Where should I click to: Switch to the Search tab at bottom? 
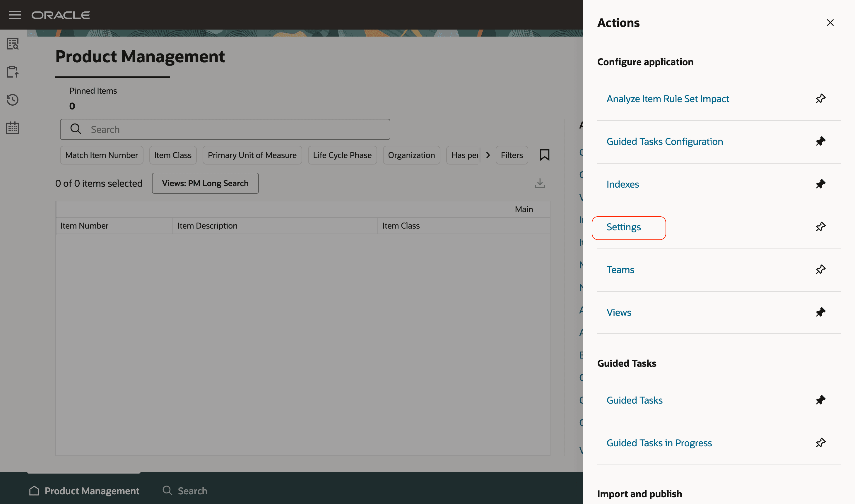pyautogui.click(x=185, y=491)
